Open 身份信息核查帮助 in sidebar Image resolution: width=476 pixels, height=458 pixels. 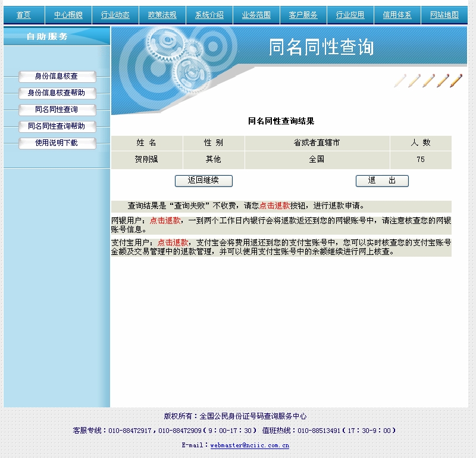click(57, 93)
